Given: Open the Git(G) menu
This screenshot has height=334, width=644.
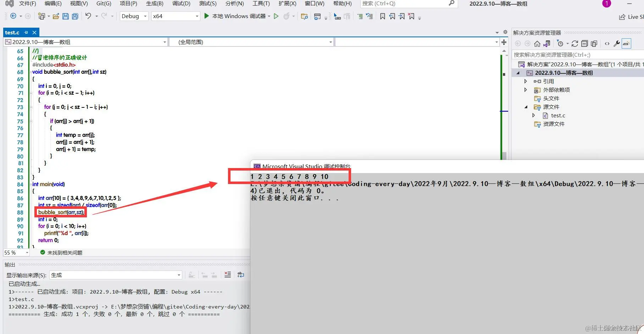Looking at the screenshot, I should (104, 4).
